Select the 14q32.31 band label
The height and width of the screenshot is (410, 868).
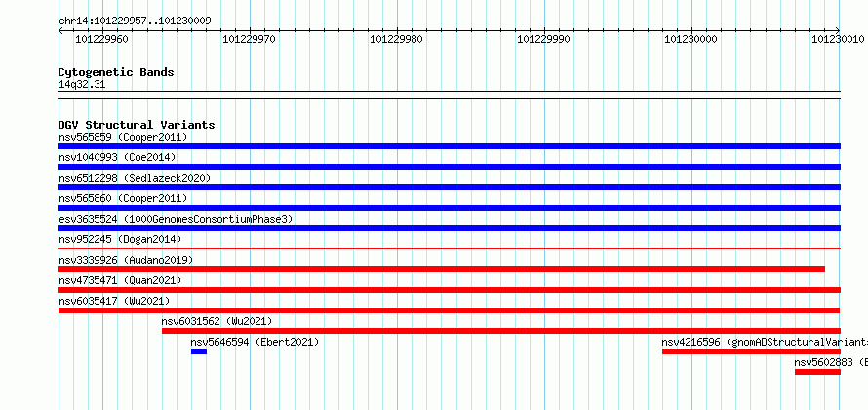coord(82,85)
